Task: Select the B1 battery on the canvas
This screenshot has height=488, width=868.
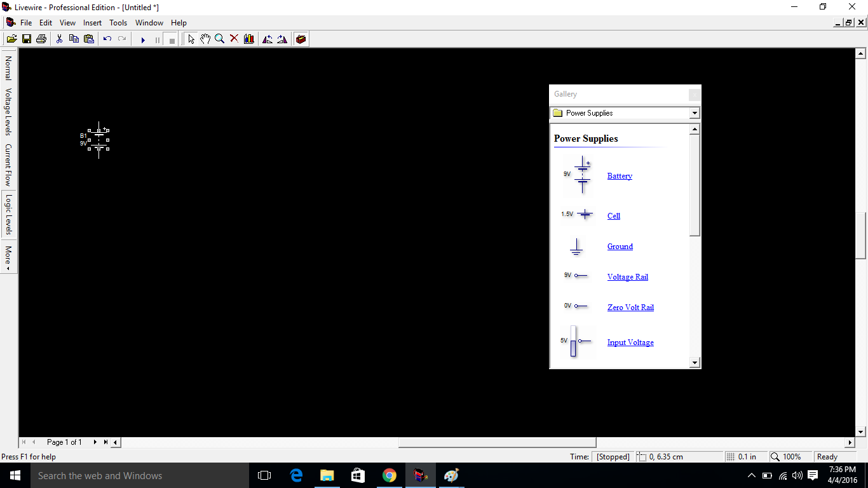Action: pos(98,140)
